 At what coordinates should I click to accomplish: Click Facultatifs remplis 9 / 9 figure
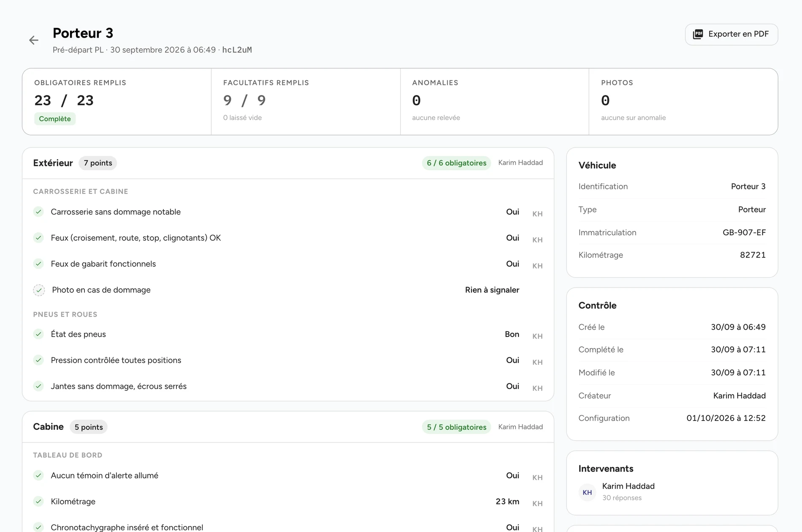244,100
